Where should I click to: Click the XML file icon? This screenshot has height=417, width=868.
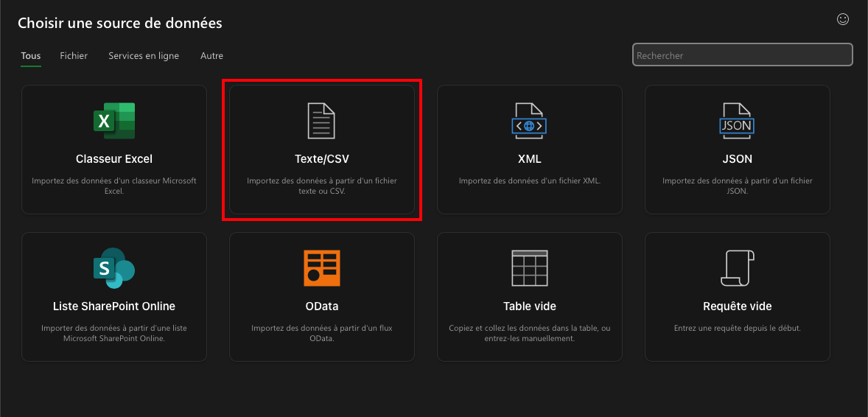click(529, 121)
